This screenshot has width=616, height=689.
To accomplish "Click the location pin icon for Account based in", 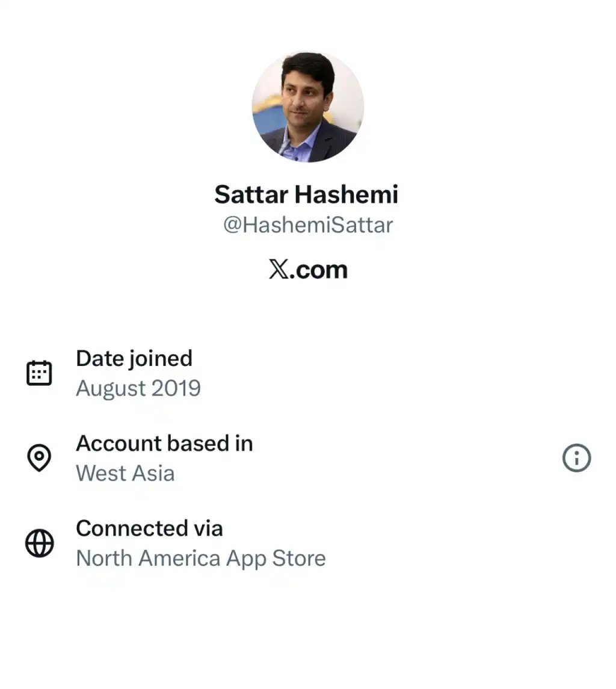I will point(38,458).
